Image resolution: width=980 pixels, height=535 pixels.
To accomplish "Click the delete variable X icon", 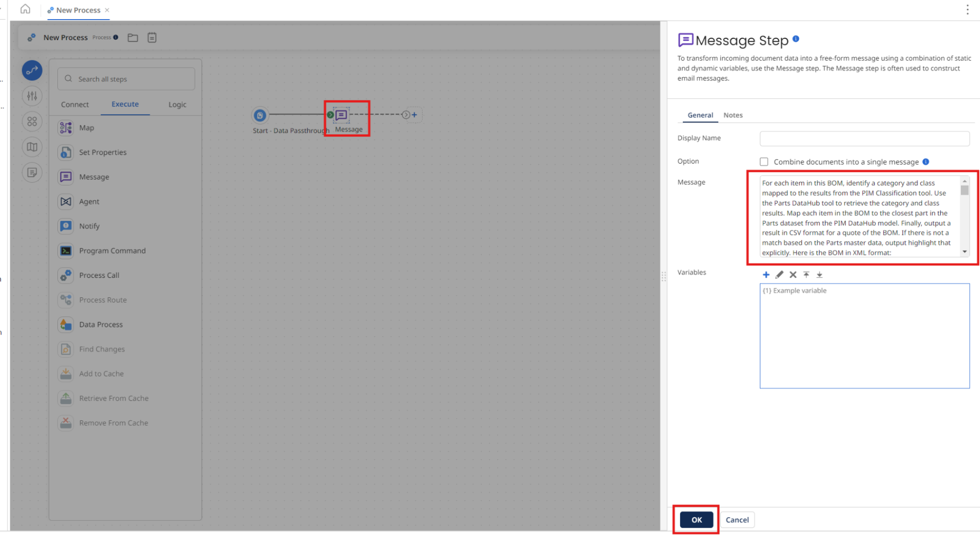I will pyautogui.click(x=793, y=275).
